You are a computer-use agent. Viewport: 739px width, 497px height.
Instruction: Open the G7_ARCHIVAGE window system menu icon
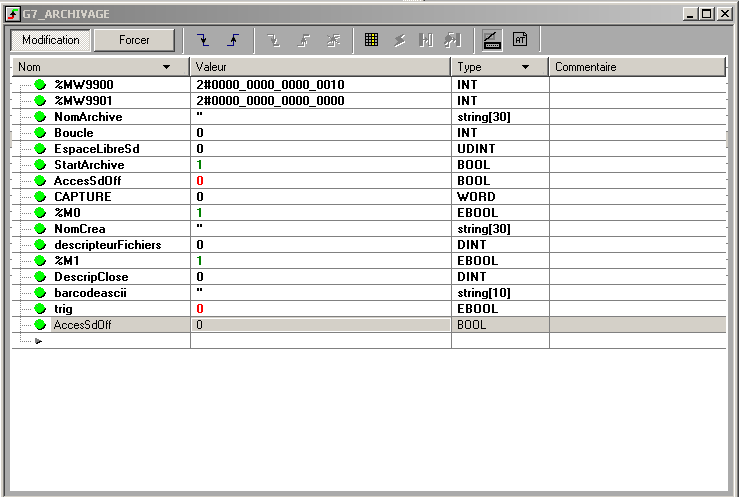point(13,14)
